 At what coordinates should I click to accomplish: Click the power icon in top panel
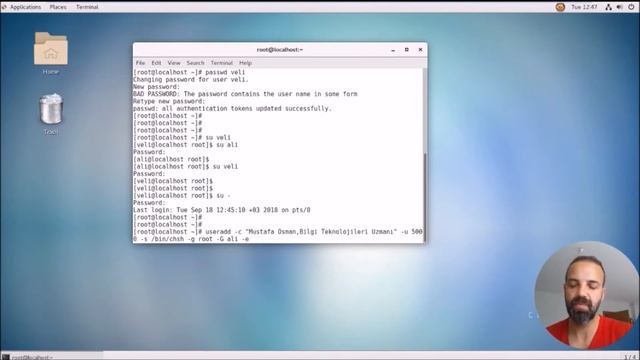point(631,7)
